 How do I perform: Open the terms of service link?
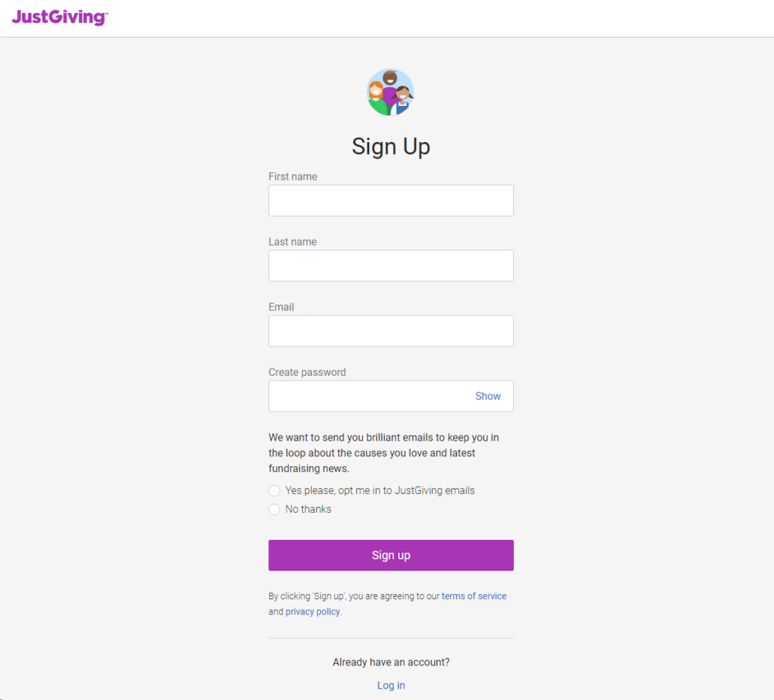tap(474, 596)
